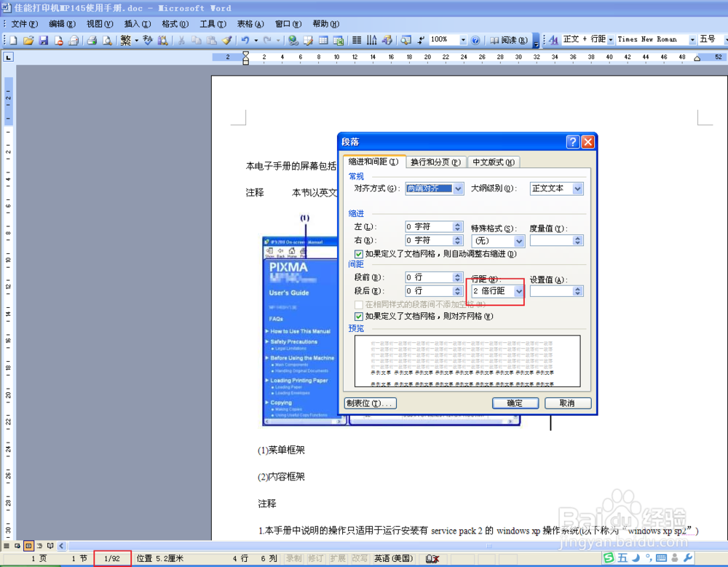Open the Columns layout icon
Viewport: 728px width, 567px height.
[357, 41]
